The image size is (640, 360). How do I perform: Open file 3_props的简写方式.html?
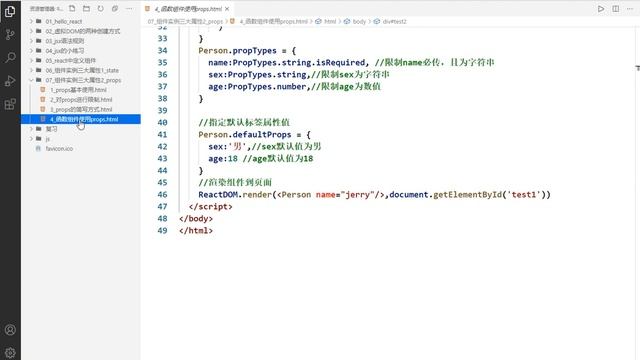click(x=81, y=109)
